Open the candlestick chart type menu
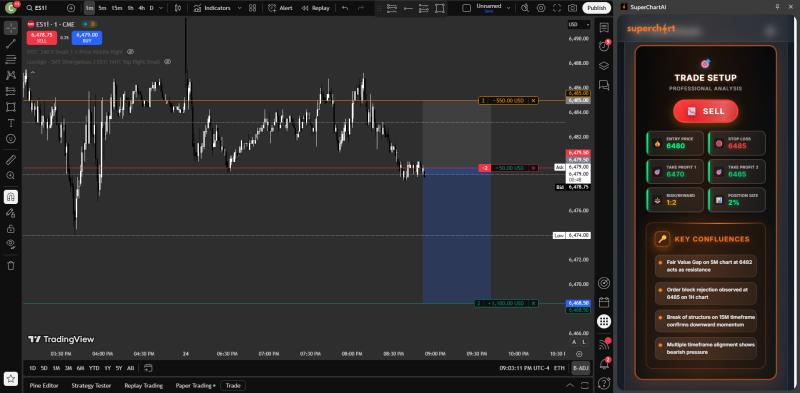800x393 pixels. (178, 8)
